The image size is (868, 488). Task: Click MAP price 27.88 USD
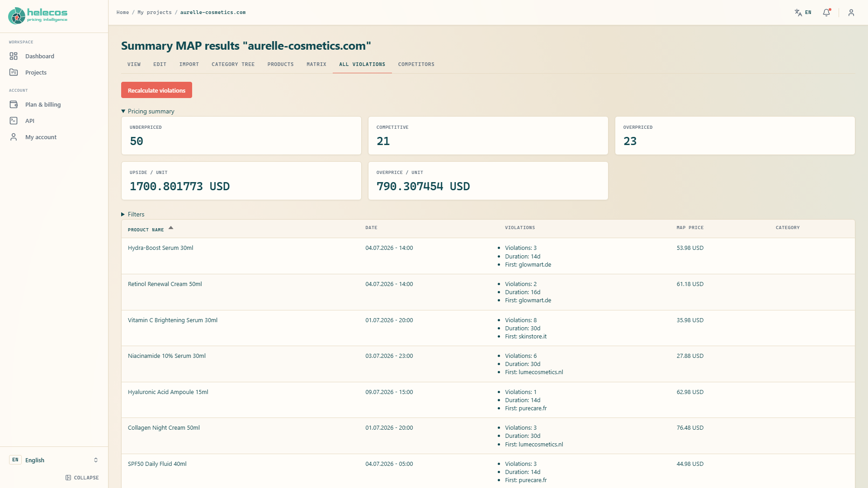click(690, 356)
